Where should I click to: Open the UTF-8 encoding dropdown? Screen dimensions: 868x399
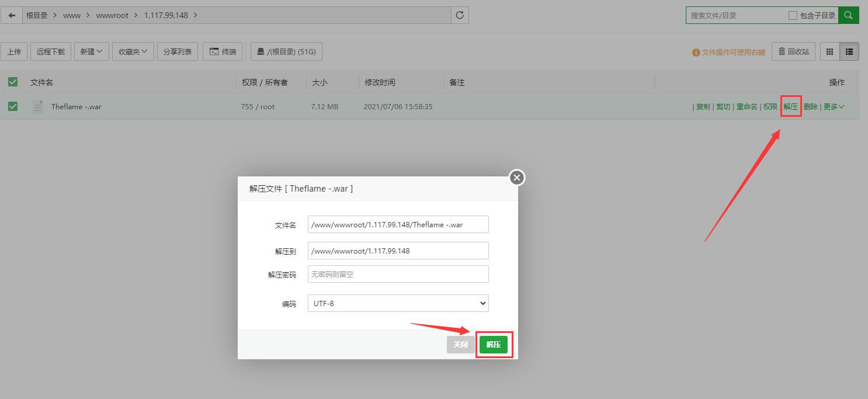(398, 303)
